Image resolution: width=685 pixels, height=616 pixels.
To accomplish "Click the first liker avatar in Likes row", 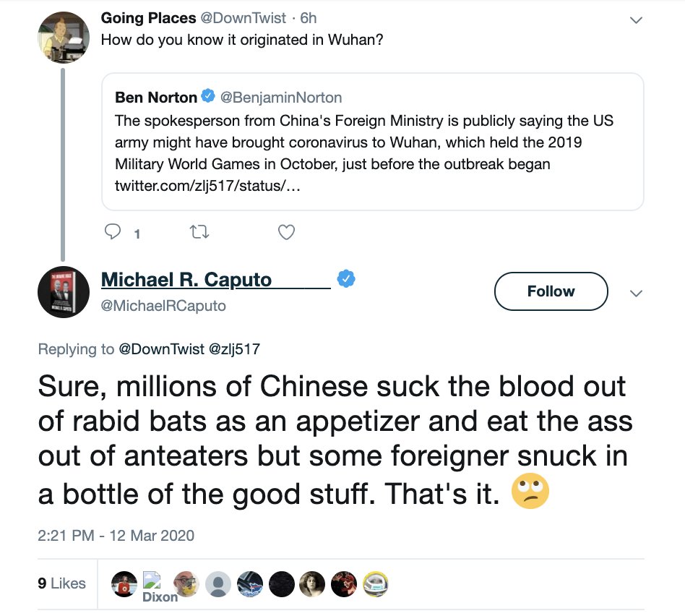I will 124,584.
